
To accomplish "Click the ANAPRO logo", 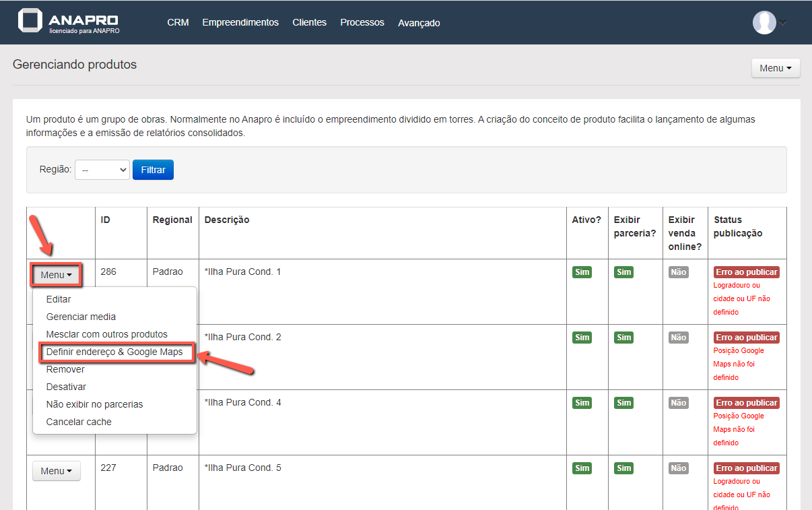I will pyautogui.click(x=69, y=22).
